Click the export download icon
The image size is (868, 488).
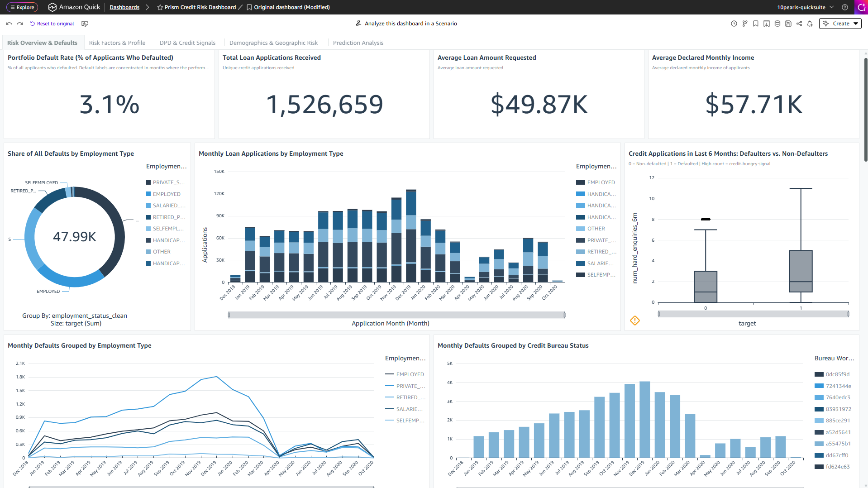pos(767,24)
